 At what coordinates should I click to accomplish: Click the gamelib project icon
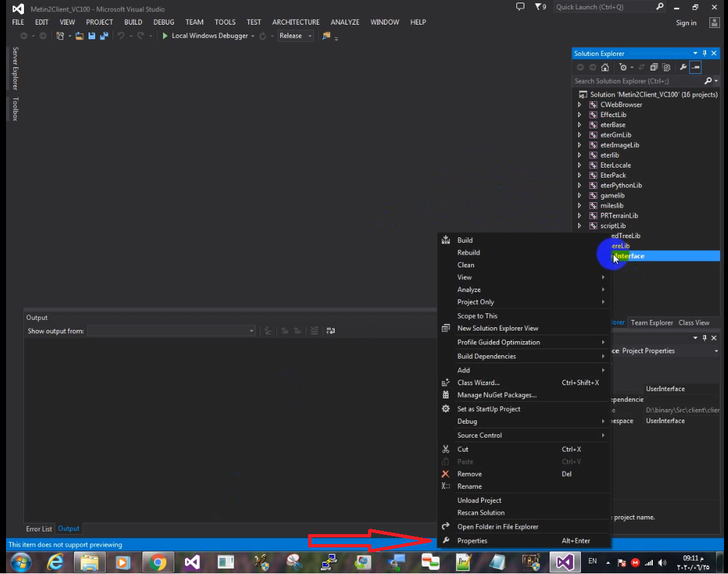tap(593, 196)
